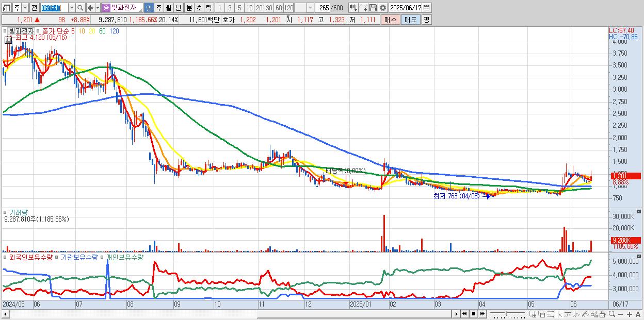Select the 분 (minute) period button
The height and width of the screenshot is (320, 644).
point(189,8)
